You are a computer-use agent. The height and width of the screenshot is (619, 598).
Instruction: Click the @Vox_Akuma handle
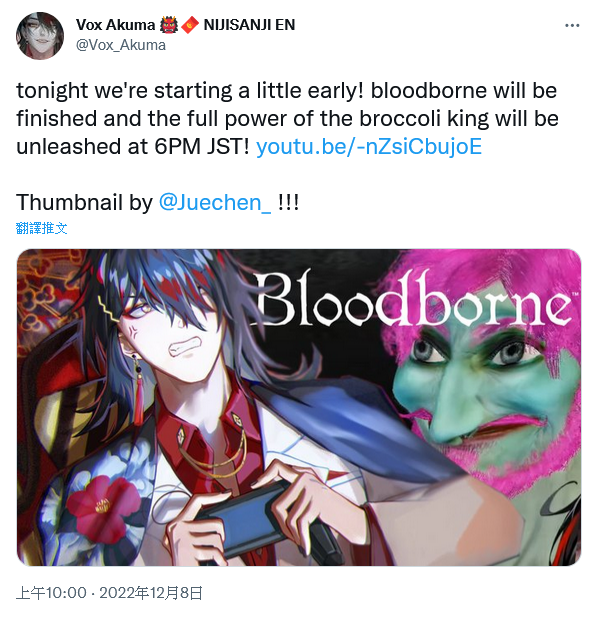[x=121, y=45]
